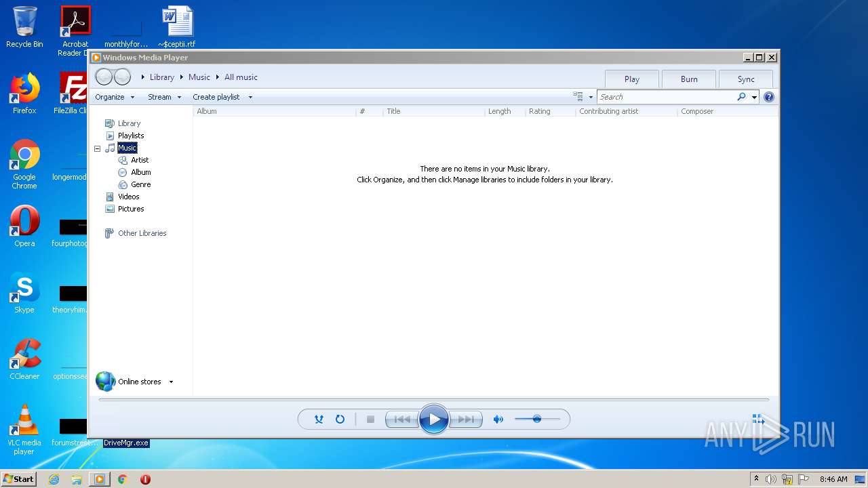
Task: Go back with the navigation arrow
Action: (104, 77)
